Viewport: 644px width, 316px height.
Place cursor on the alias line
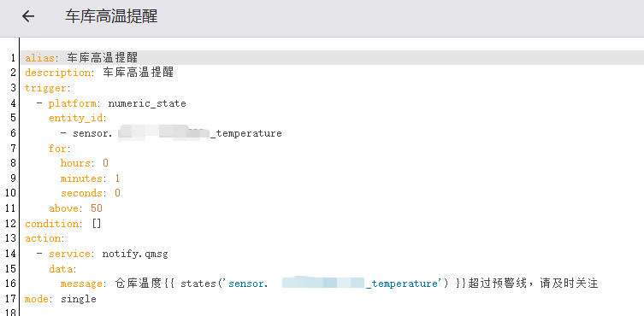332,57
